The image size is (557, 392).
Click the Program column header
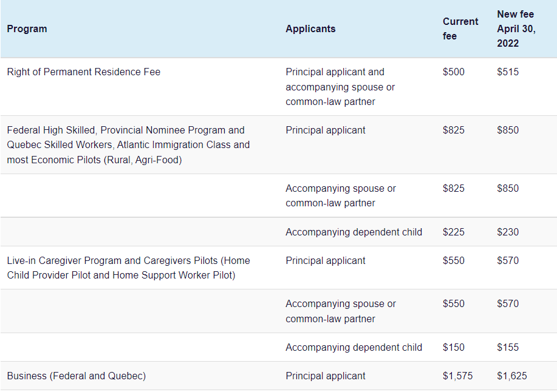(27, 29)
